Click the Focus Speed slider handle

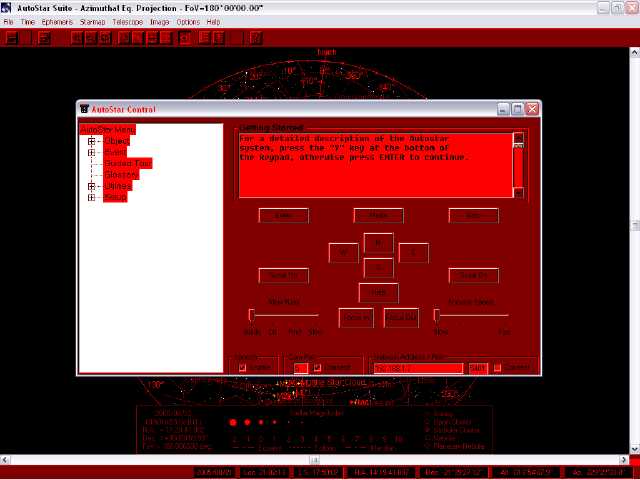point(437,315)
